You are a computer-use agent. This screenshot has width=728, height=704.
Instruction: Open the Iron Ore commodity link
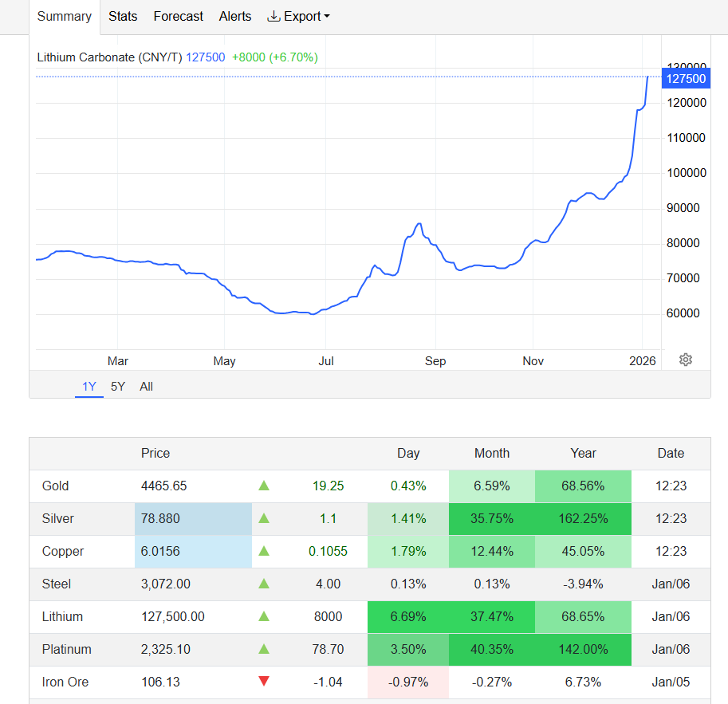pos(65,682)
